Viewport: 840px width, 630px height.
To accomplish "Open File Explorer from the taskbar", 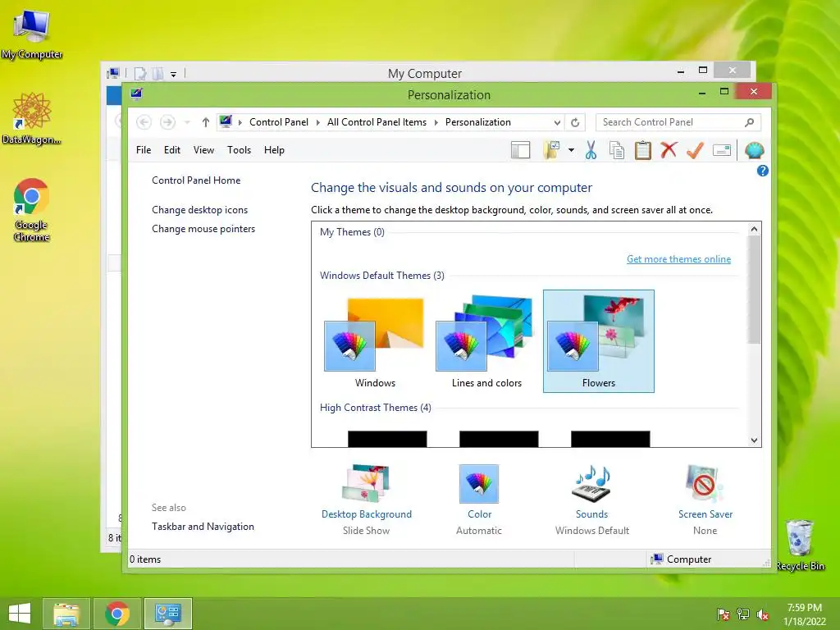I will (66, 614).
